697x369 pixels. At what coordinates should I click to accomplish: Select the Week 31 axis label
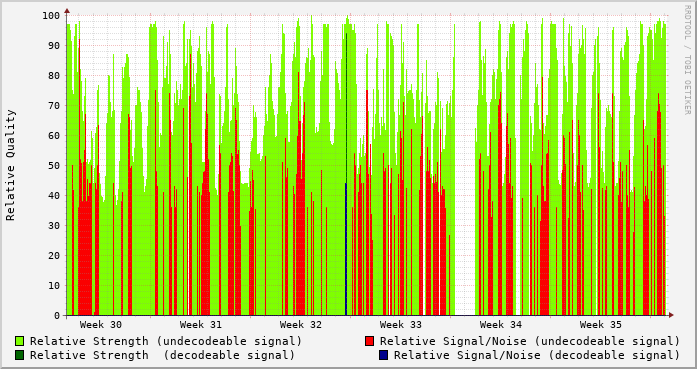point(200,325)
